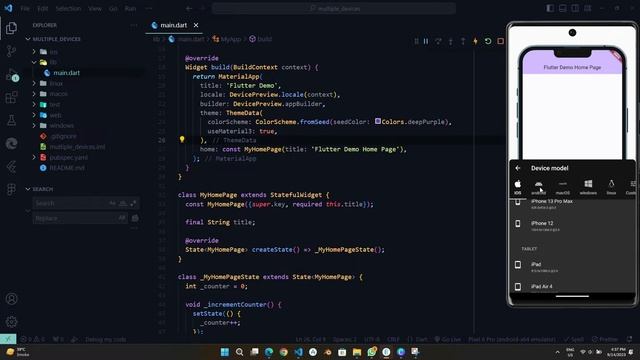Choose iPhone 13 Pro Max device

pyautogui.click(x=572, y=204)
